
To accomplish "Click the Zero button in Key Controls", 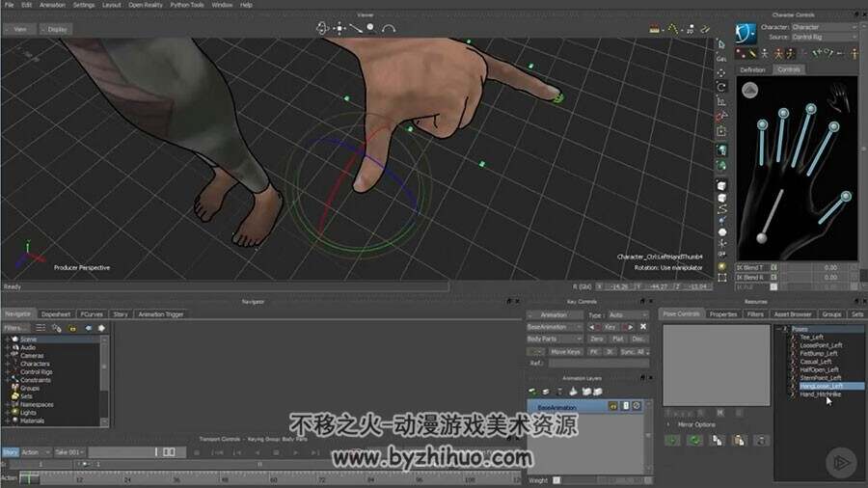I will point(597,339).
